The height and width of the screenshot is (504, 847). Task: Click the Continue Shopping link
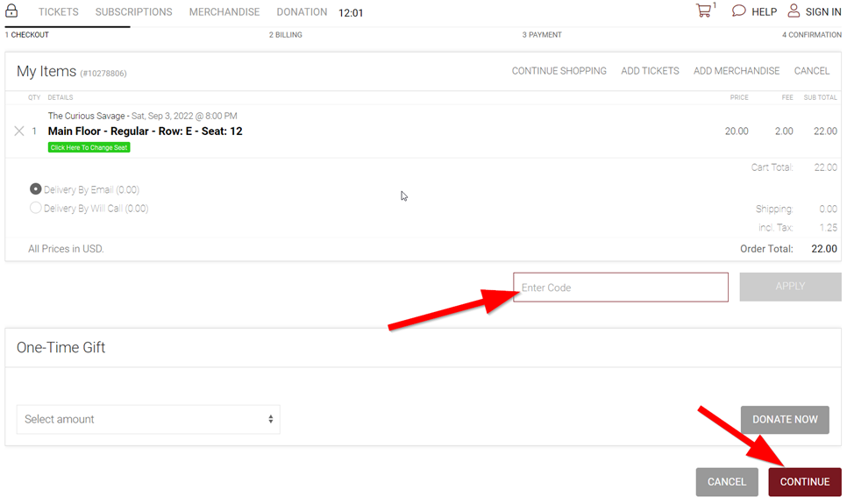point(559,71)
